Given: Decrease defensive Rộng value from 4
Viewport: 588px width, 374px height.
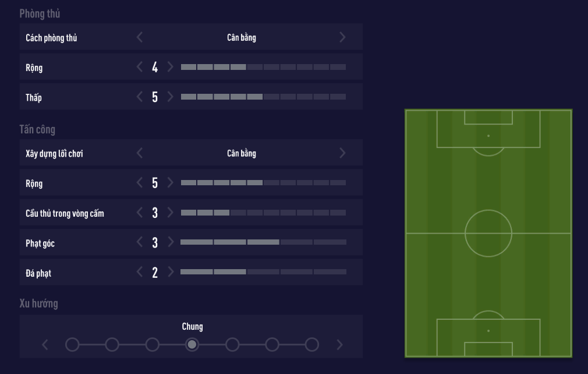Looking at the screenshot, I should point(140,67).
